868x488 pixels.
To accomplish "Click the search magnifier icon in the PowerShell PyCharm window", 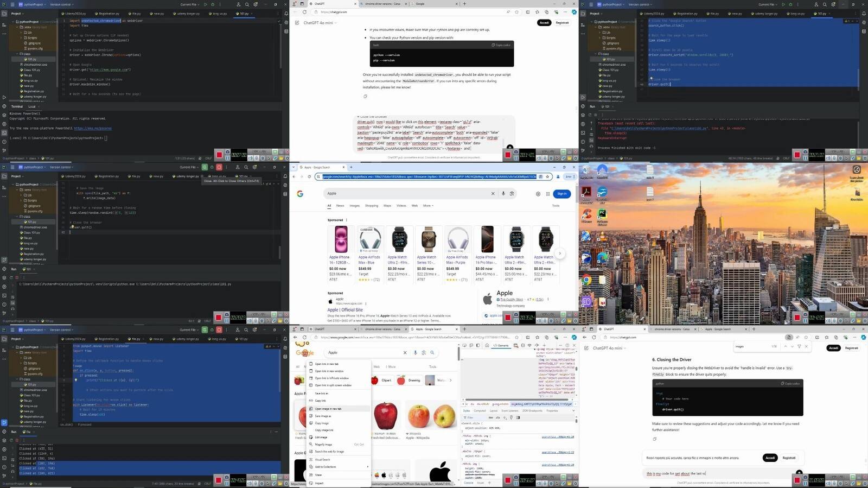I will pyautogui.click(x=247, y=4).
